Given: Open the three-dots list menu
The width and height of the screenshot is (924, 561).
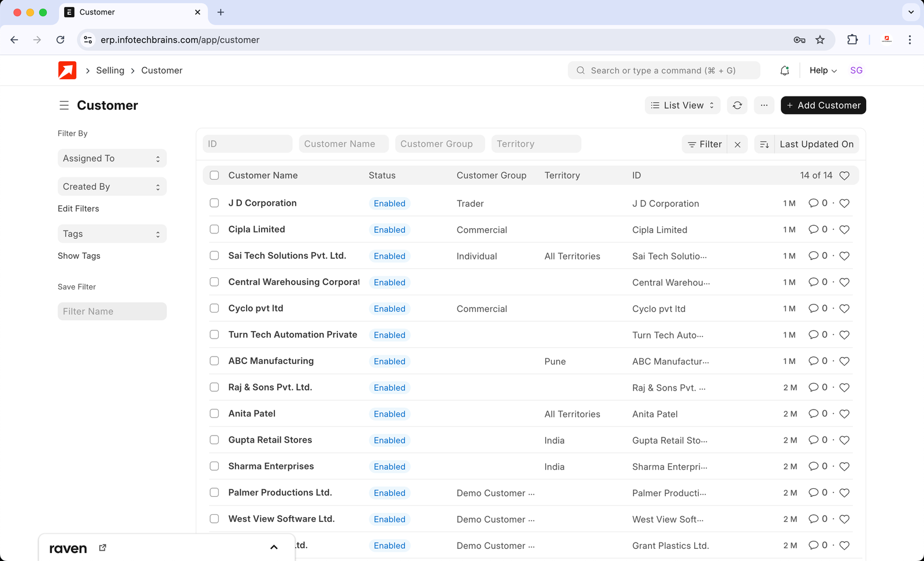Looking at the screenshot, I should [x=763, y=105].
